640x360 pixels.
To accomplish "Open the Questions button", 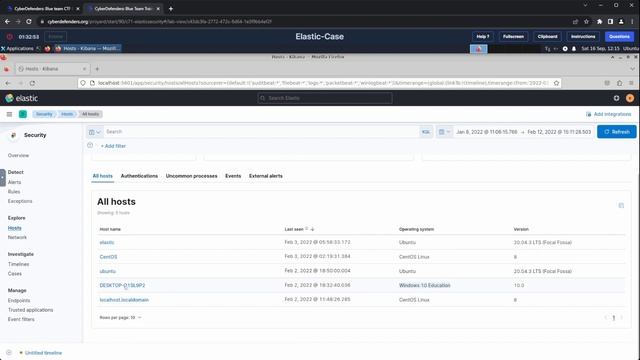I will (x=619, y=36).
